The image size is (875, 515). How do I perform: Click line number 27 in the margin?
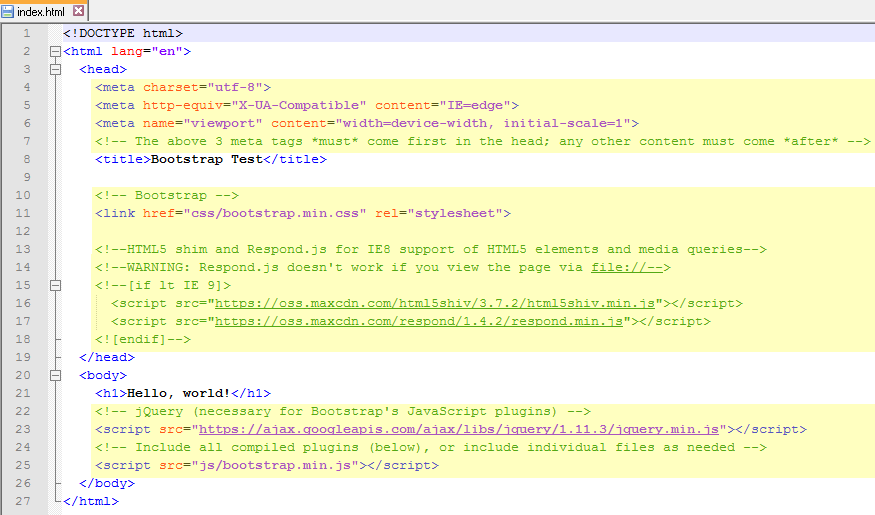23,501
